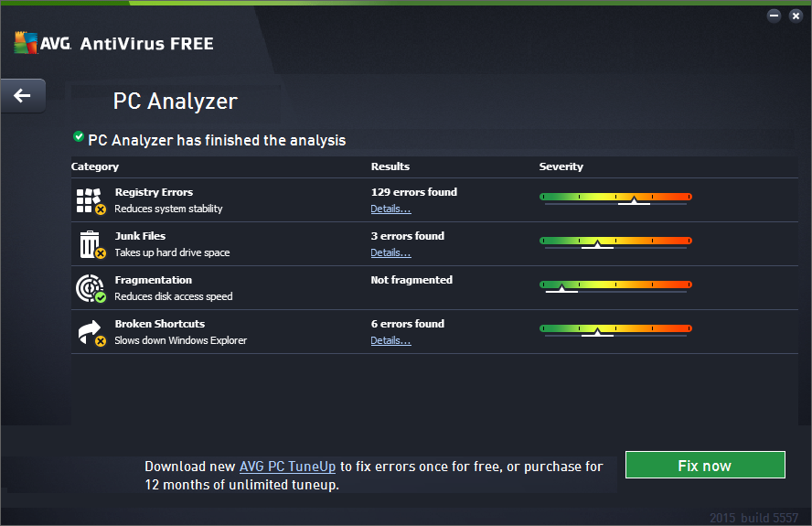This screenshot has width=812, height=526.
Task: Open Details link under Junk Files results
Action: tap(390, 252)
